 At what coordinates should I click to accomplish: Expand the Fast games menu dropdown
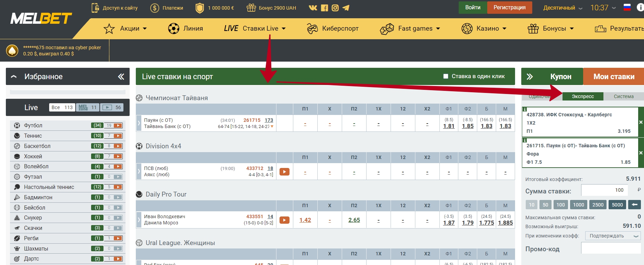point(438,29)
